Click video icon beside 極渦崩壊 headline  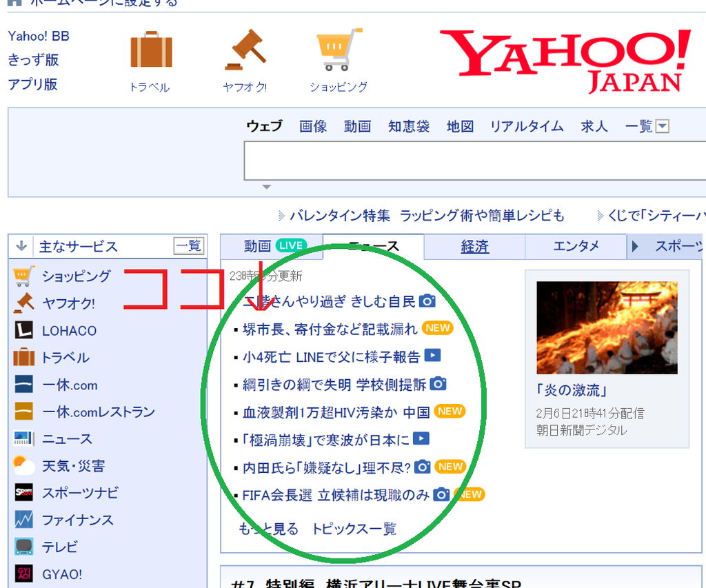tap(421, 438)
